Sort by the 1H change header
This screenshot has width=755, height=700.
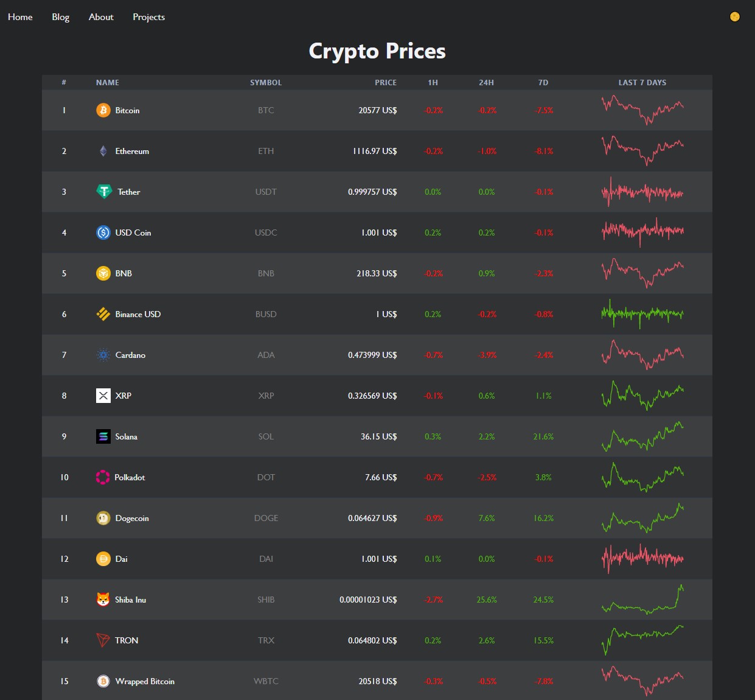[x=433, y=83]
